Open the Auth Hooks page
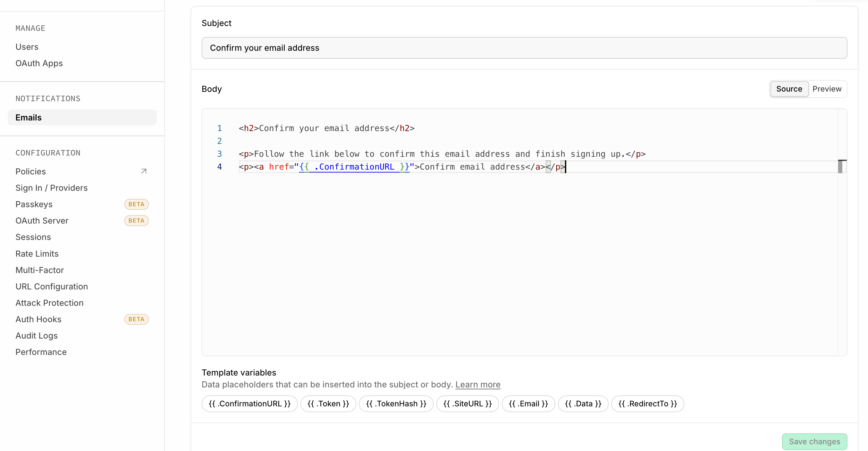The height and width of the screenshot is (451, 868). pos(39,319)
